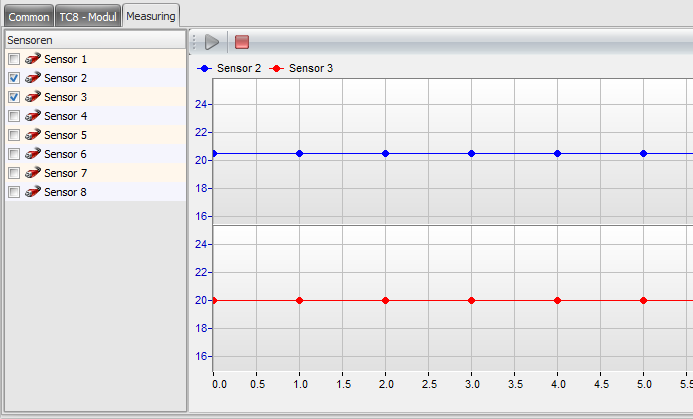The height and width of the screenshot is (419, 693).
Task: Click the red data point at 2.0
Action: point(385,301)
